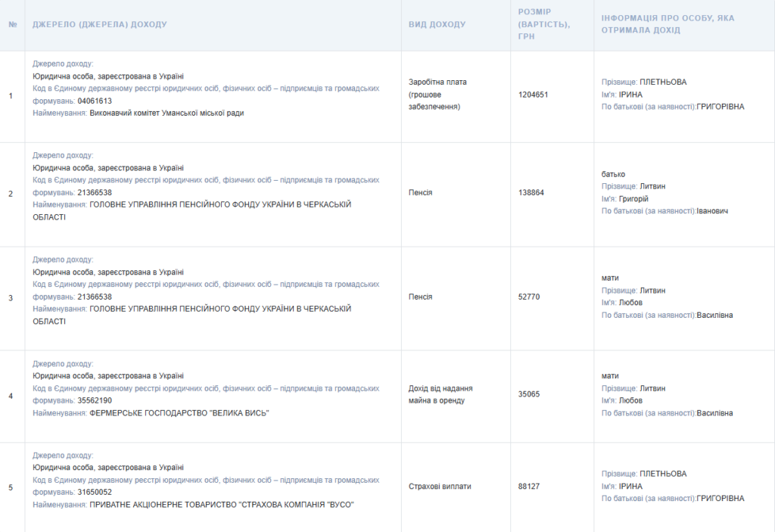Click the registry code 35562190

pos(95,400)
